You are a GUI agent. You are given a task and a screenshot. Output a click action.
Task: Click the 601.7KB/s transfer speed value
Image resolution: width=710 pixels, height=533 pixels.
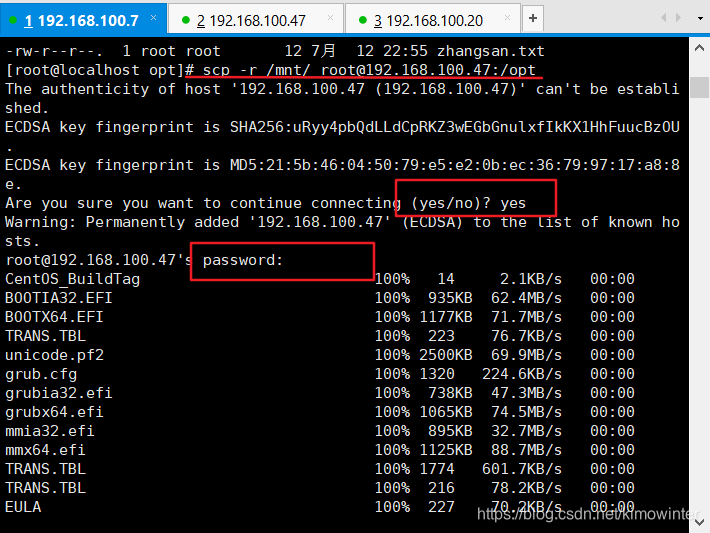522,469
